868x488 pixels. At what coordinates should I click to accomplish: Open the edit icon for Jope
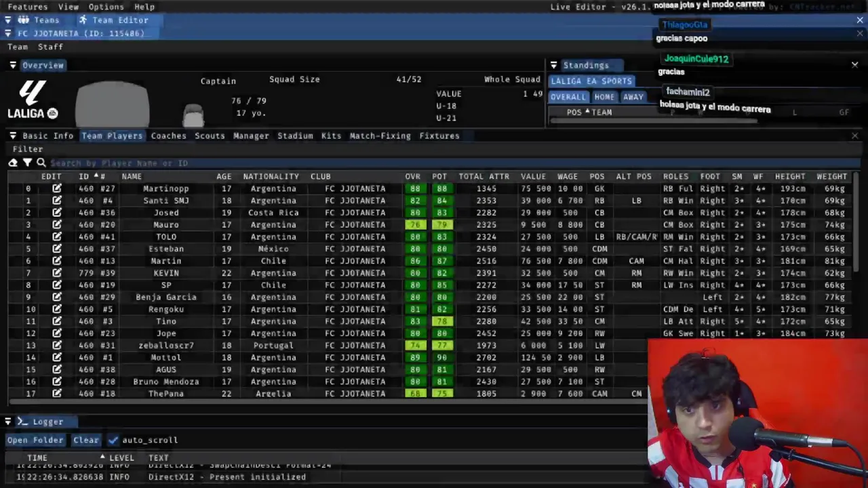(x=57, y=333)
